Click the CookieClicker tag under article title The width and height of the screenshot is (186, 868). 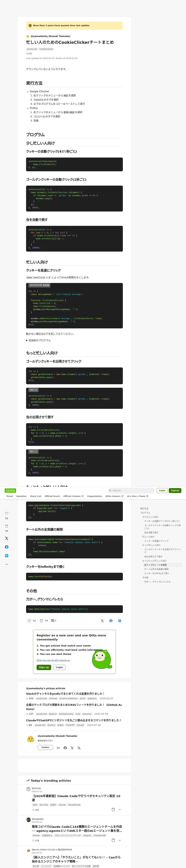point(46,49)
